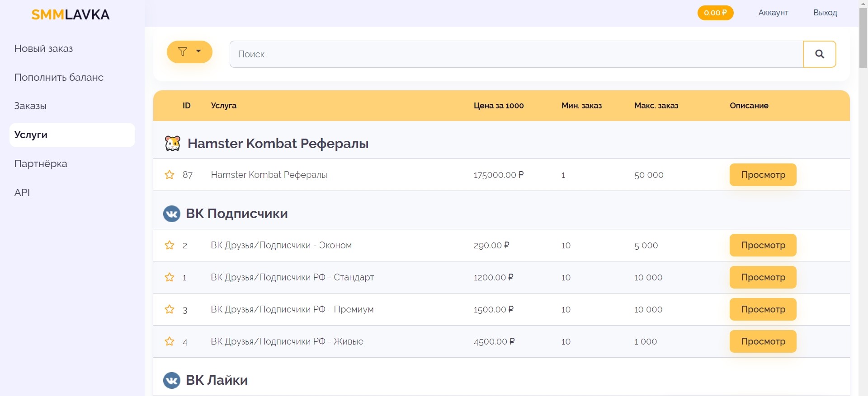Click the magnifier search button
Image resolution: width=868 pixels, height=396 pixels.
(x=819, y=54)
